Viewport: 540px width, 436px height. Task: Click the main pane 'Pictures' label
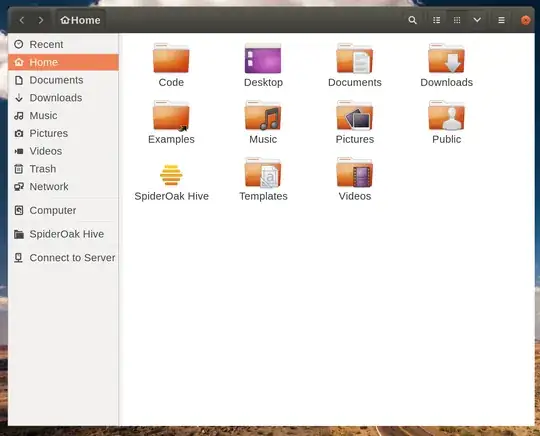(x=355, y=139)
